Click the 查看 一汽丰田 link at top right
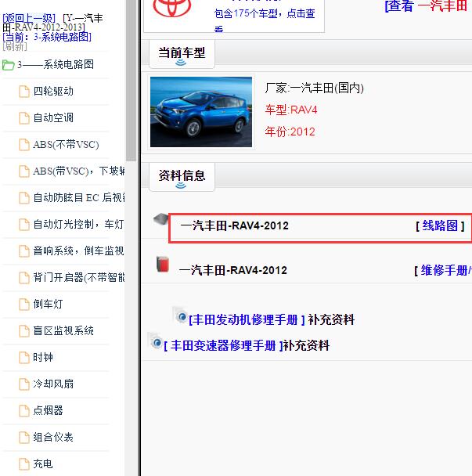This screenshot has width=472, height=476. (426, 5)
